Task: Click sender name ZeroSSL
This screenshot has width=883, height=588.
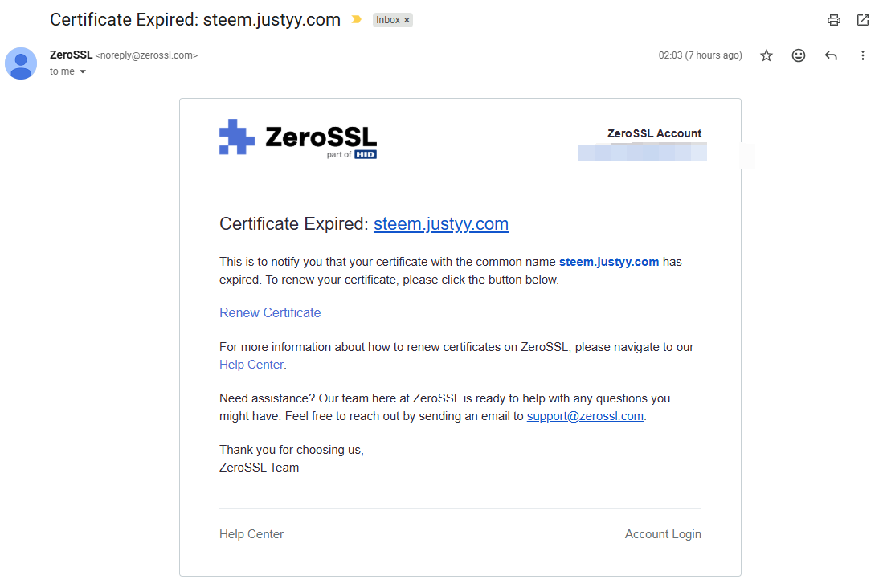Action: (71, 55)
